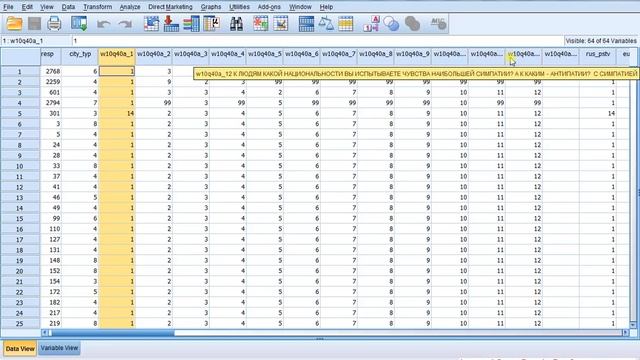Open the Utilities menu
640x360 pixels.
coord(239,7)
